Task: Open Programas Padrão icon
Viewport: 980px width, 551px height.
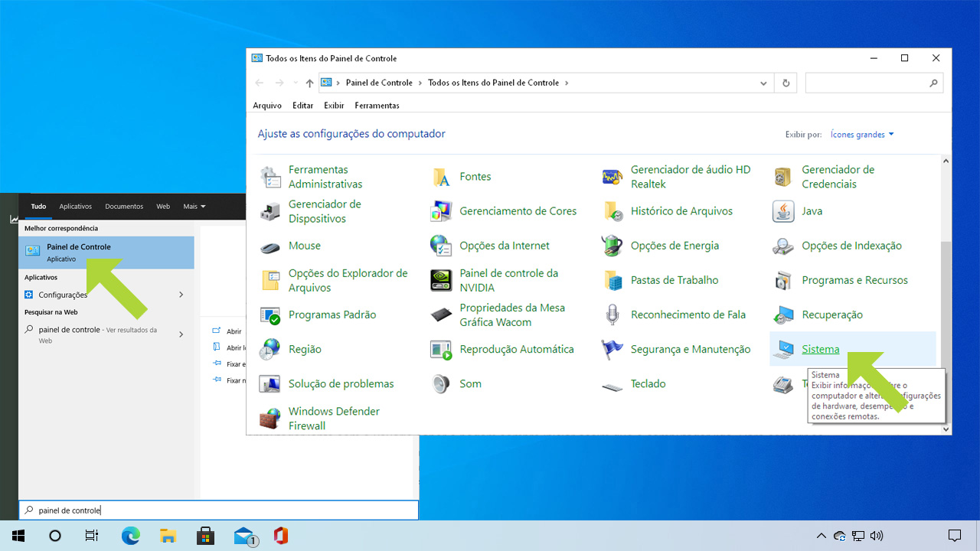Action: coord(270,315)
